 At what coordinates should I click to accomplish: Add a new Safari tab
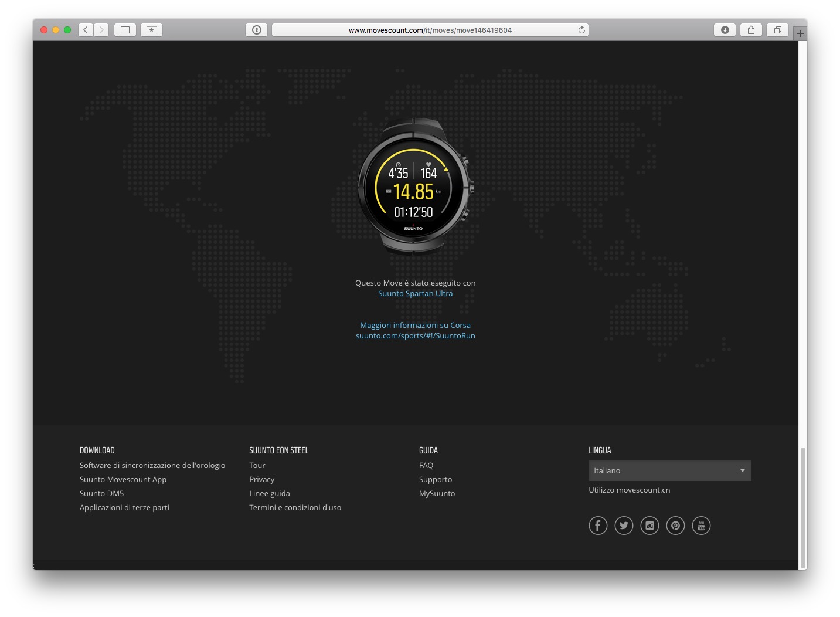[800, 34]
